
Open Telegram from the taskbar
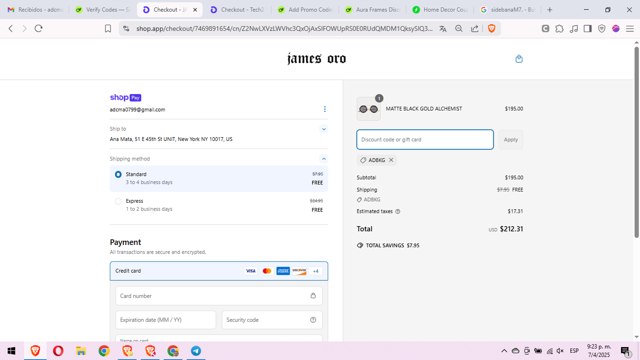[196, 351]
